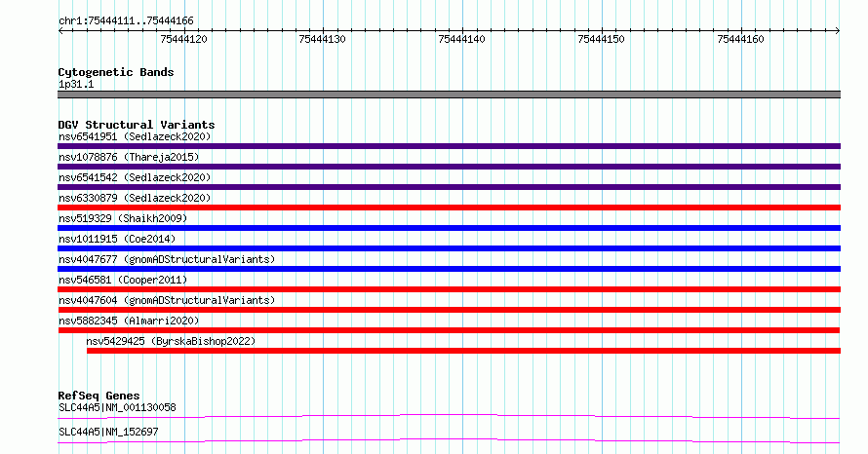Image resolution: width=868 pixels, height=454 pixels.
Task: Click the blue bar for nsv519329
Action: pyautogui.click(x=449, y=228)
